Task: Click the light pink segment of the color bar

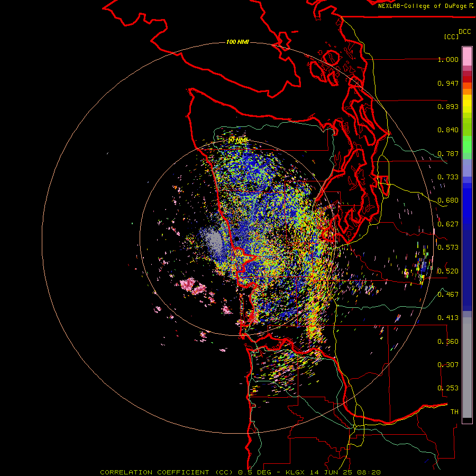Action: click(467, 56)
